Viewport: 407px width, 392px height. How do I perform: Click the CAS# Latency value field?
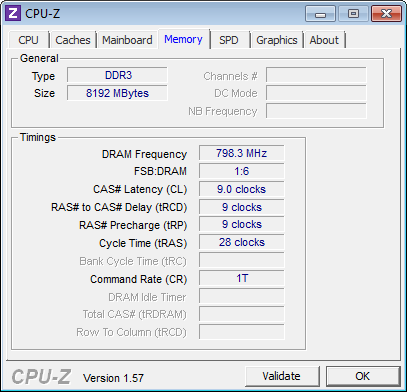tap(242, 189)
